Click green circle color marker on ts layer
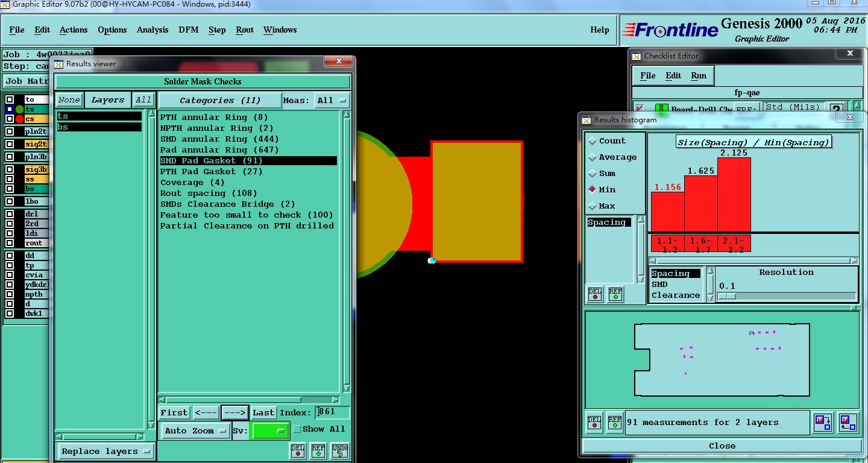 tap(19, 109)
